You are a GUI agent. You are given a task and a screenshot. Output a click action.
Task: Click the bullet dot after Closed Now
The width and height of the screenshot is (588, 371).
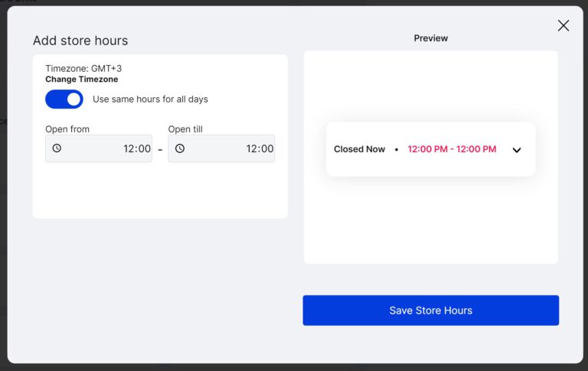[397, 149]
